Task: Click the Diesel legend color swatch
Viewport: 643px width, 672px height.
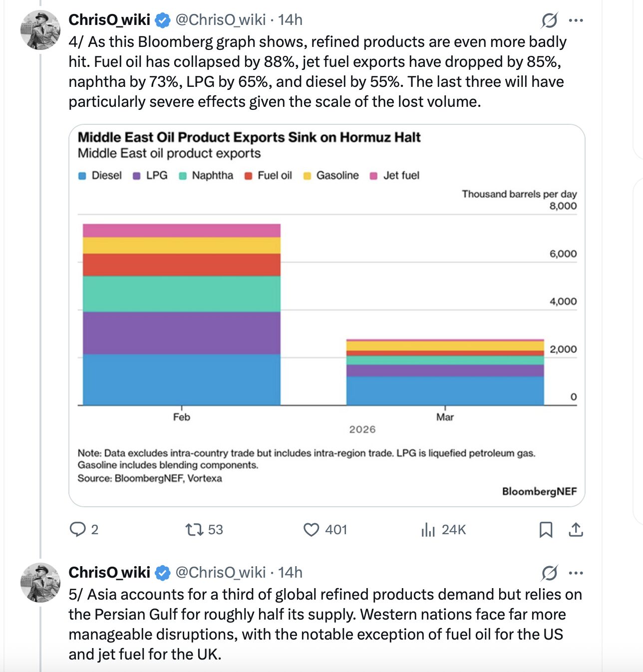Action: pyautogui.click(x=83, y=176)
